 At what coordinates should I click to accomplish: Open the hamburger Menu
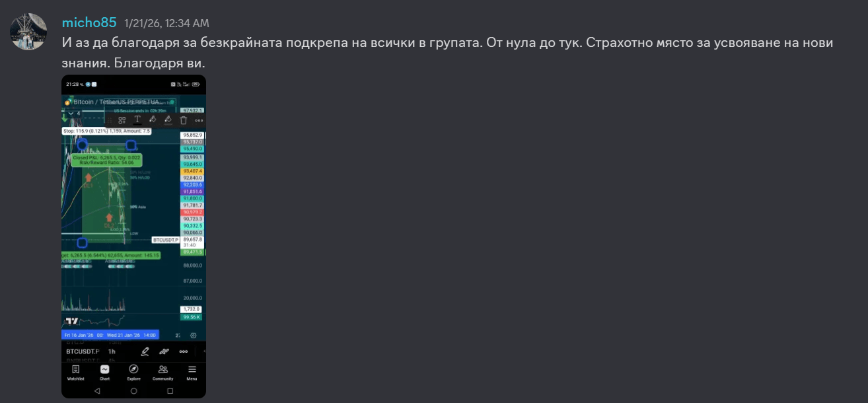(x=192, y=373)
